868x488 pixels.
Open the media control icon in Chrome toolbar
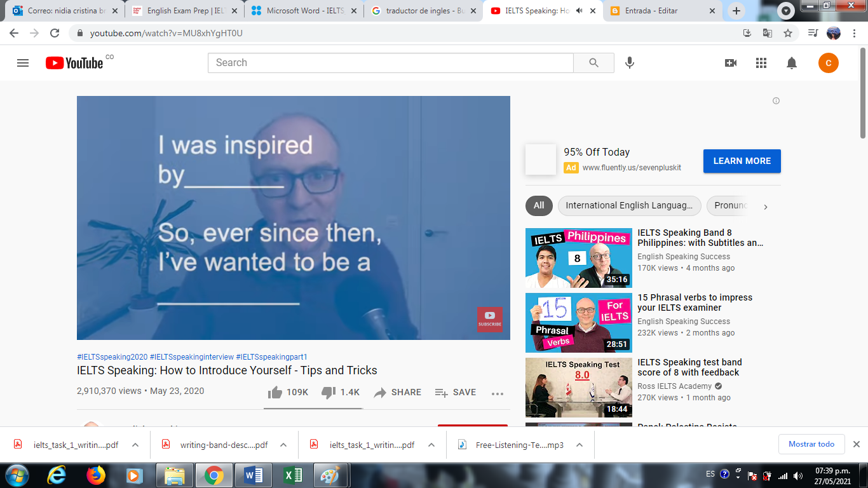click(x=813, y=33)
